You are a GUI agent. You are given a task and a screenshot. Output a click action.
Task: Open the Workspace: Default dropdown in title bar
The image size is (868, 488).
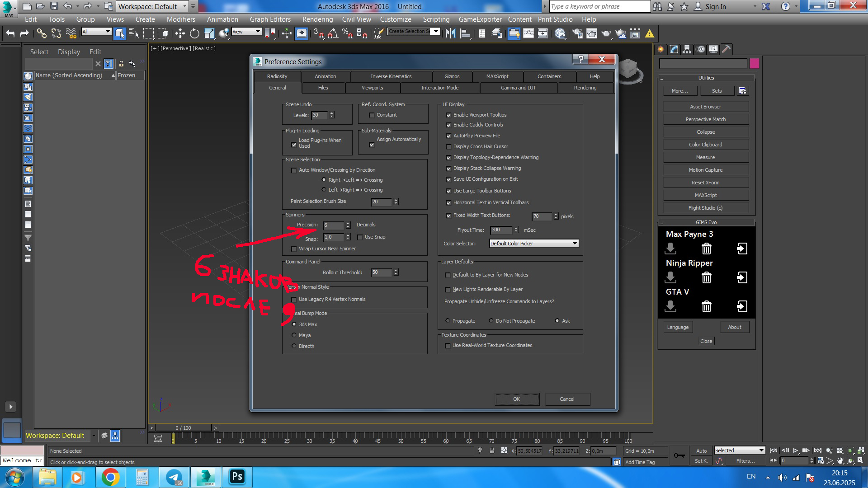click(x=152, y=6)
